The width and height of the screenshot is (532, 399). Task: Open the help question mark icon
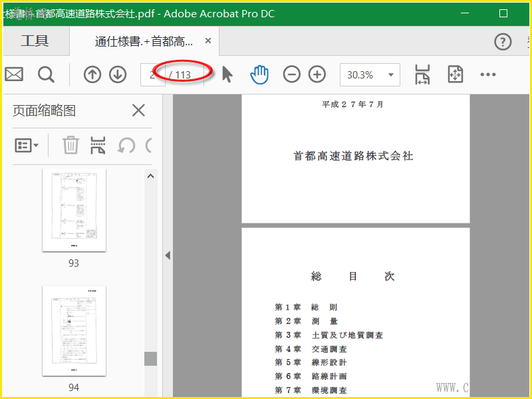[503, 42]
